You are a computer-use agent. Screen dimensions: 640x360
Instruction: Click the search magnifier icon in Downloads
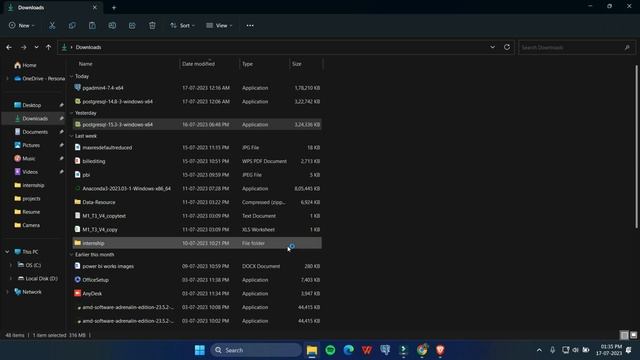pos(627,47)
